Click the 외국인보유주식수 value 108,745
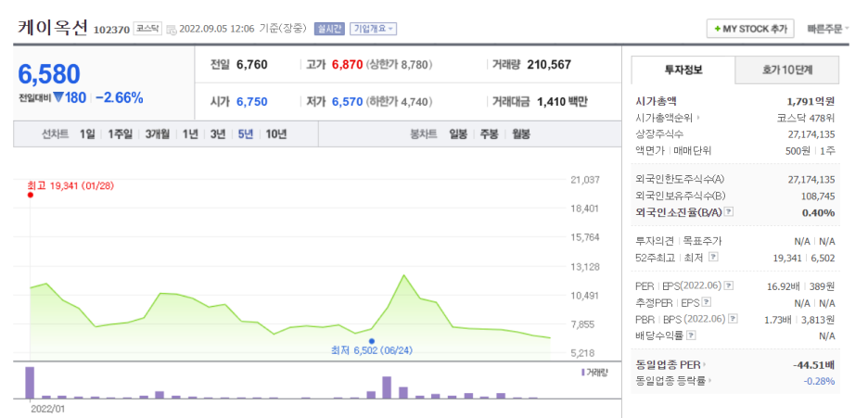Image resolution: width=868 pixels, height=418 pixels. (x=818, y=196)
